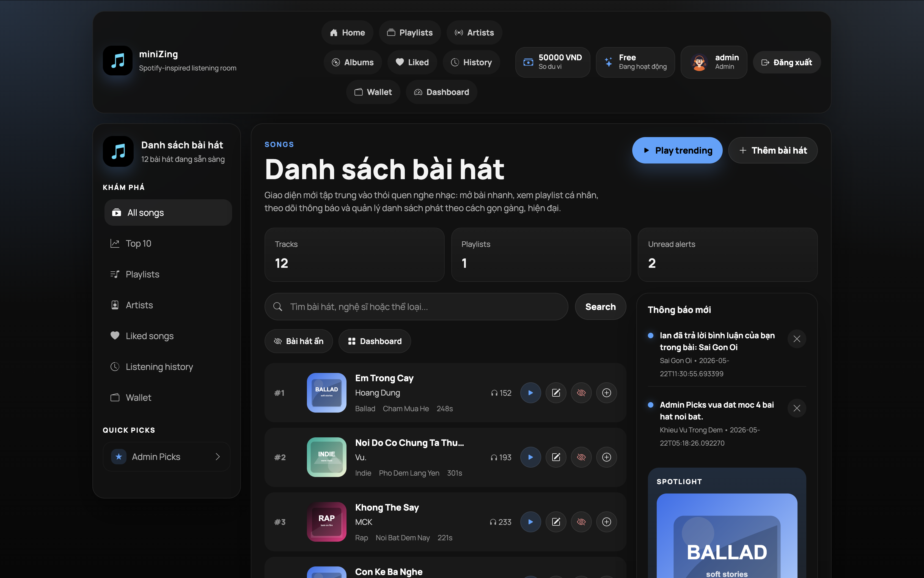Edit the Vu. song entry
Screen dimensions: 924x578
(x=556, y=457)
